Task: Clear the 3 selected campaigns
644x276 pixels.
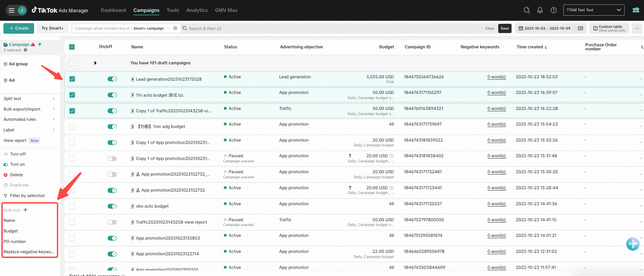Action: 25,50
